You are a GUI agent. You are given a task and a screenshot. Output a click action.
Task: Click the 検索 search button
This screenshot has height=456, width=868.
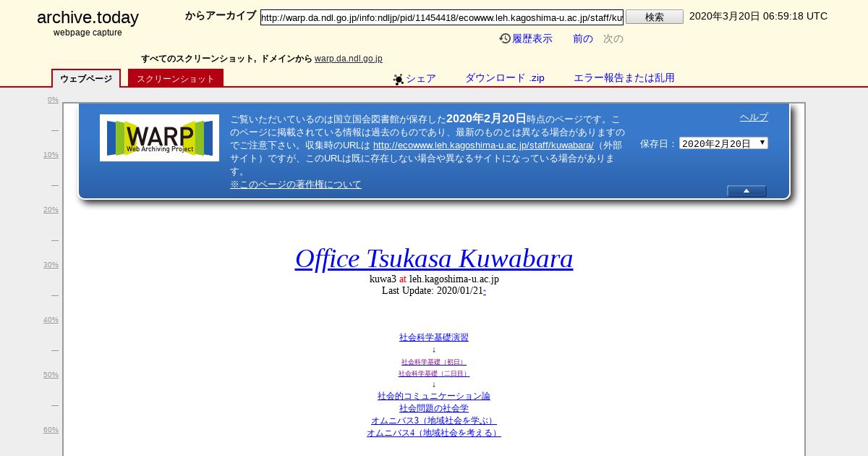click(x=655, y=17)
